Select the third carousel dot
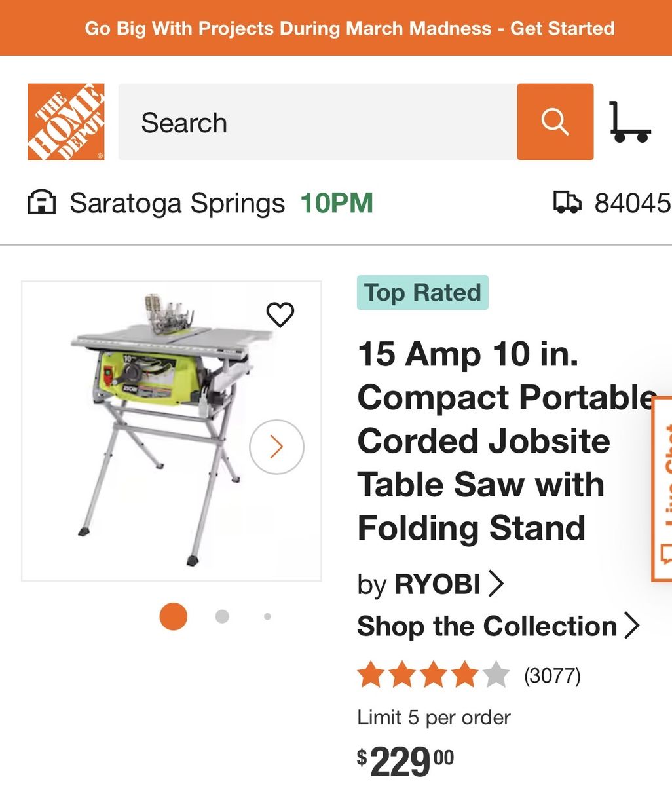 click(x=267, y=616)
